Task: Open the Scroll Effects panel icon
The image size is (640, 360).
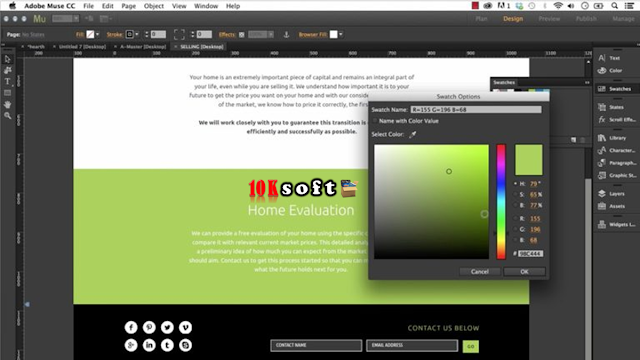Action: point(602,120)
